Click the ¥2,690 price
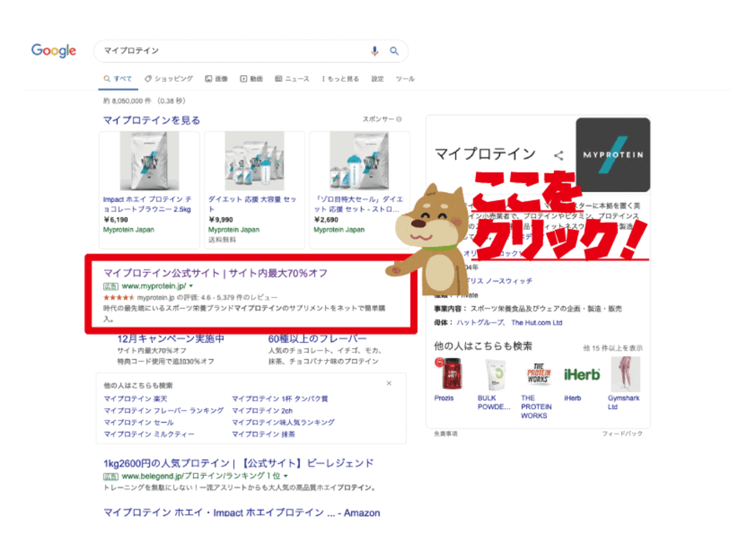756x534 pixels. (325, 220)
